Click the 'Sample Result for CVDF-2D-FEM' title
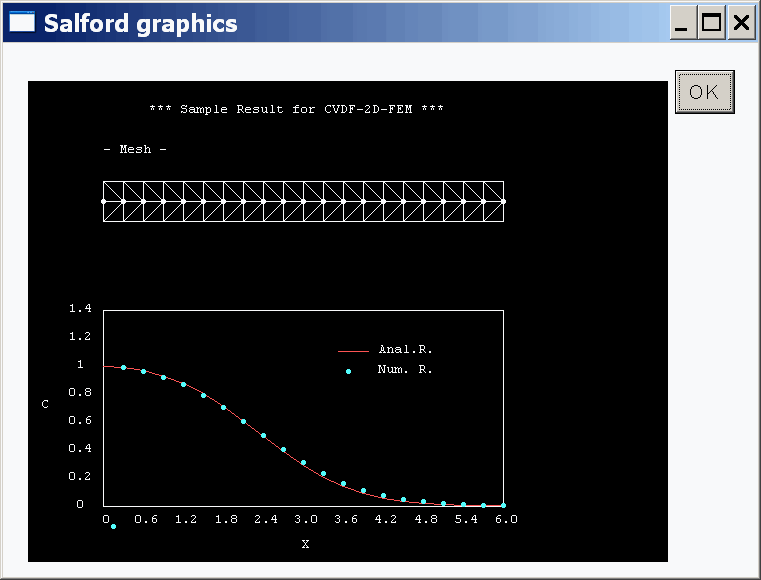Image resolution: width=761 pixels, height=580 pixels. 296,109
